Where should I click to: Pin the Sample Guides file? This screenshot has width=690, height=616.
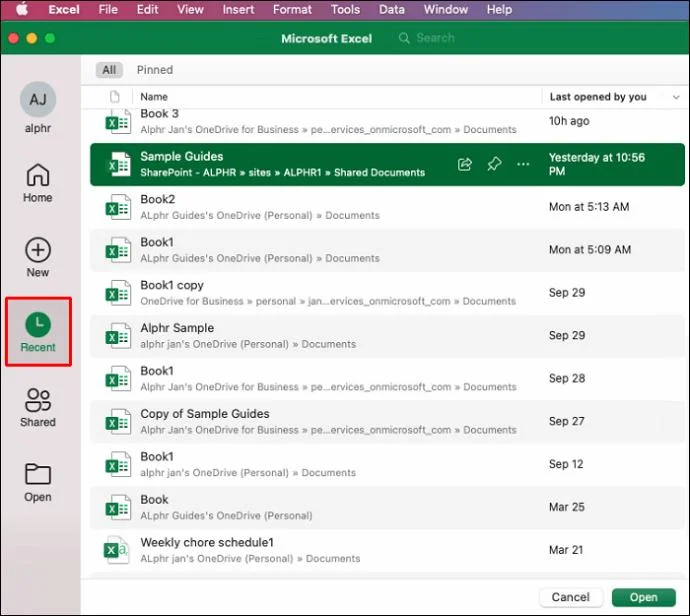[x=494, y=164]
